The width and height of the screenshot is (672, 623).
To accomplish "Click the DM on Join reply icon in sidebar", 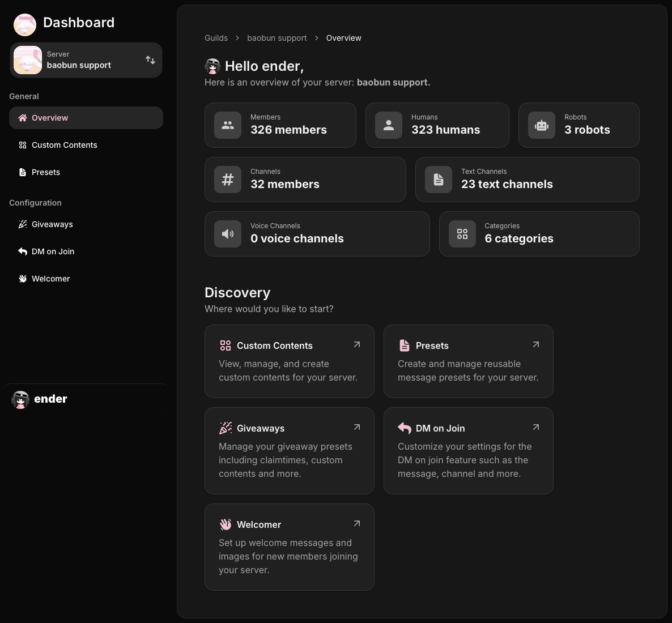I will pos(23,251).
